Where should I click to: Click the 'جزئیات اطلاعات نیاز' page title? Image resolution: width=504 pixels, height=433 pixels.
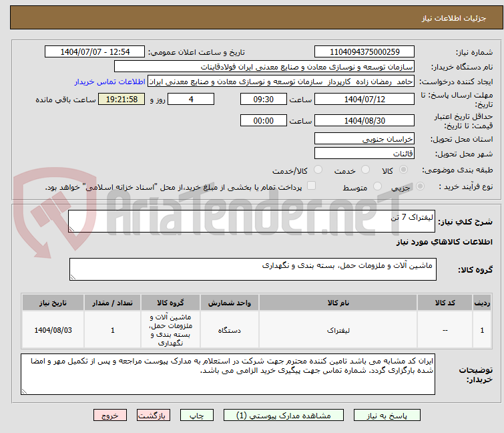(x=453, y=18)
